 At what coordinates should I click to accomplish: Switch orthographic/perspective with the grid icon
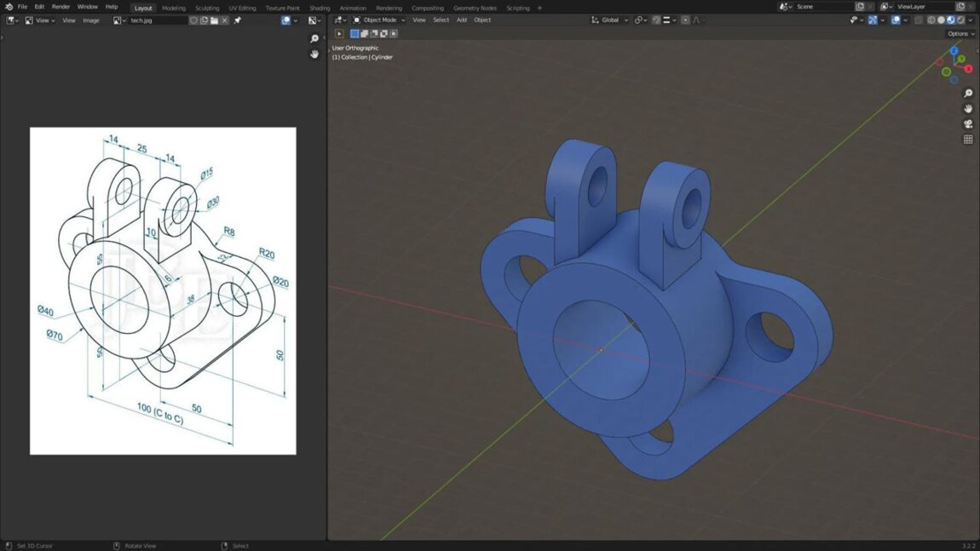pos(968,140)
